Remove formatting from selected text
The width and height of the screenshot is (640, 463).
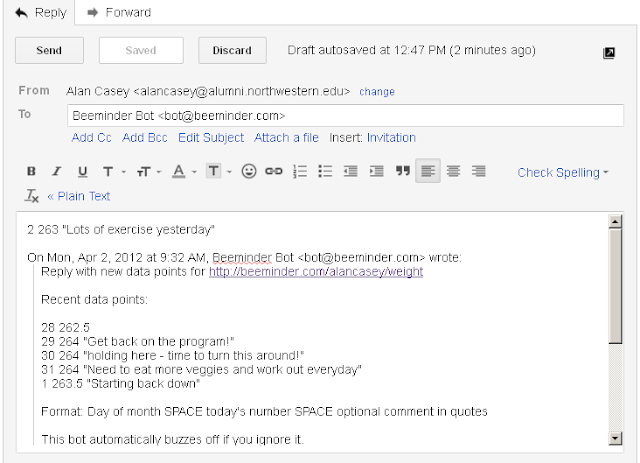[x=32, y=196]
